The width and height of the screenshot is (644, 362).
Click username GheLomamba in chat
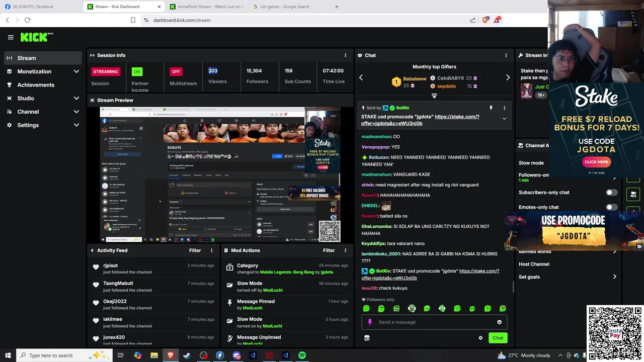376,226
